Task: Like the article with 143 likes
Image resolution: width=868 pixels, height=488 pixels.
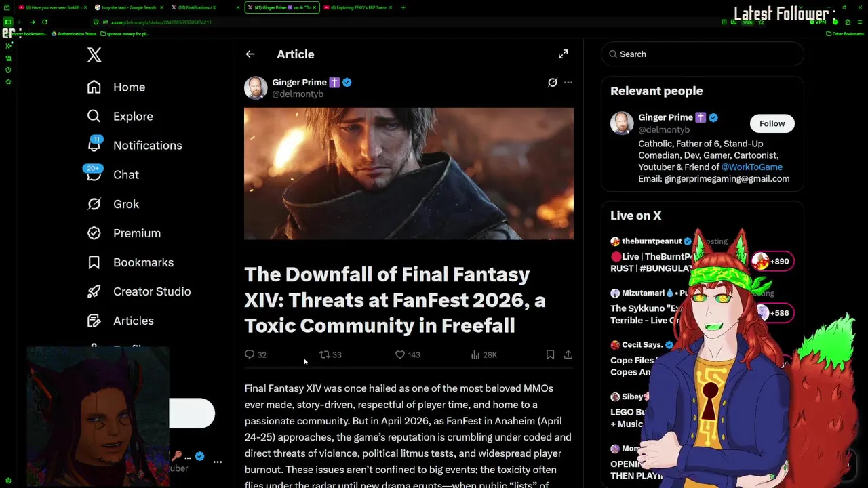Action: [x=408, y=354]
